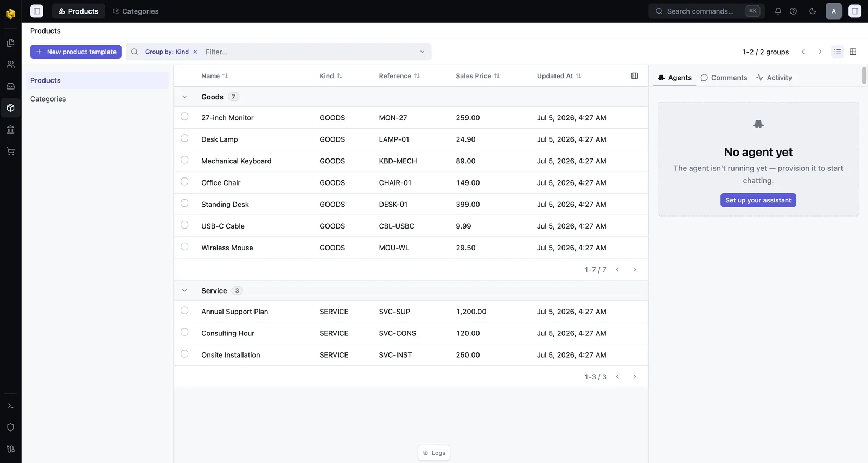Go to next page in Goods group

[x=635, y=270]
